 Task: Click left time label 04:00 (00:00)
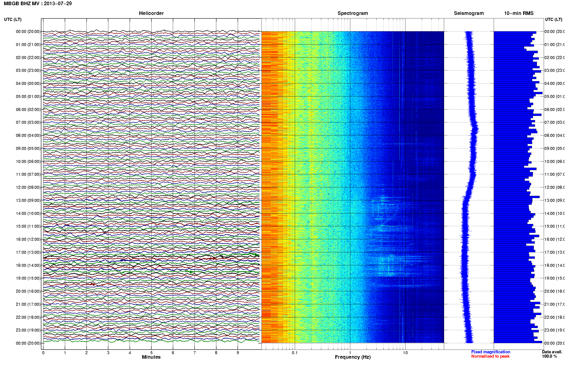click(x=28, y=83)
